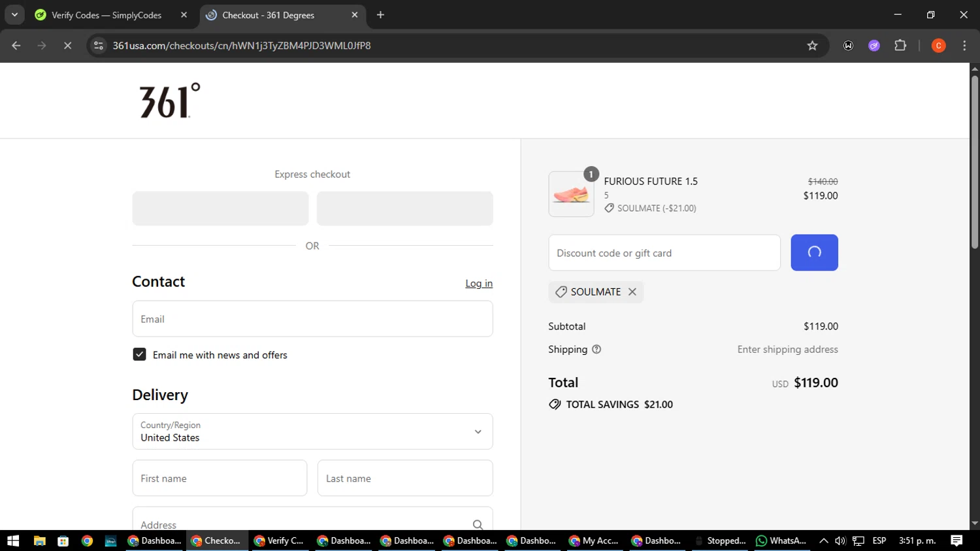Switch to the Verify C... taskbar window
The height and width of the screenshot is (551, 980).
[279, 541]
